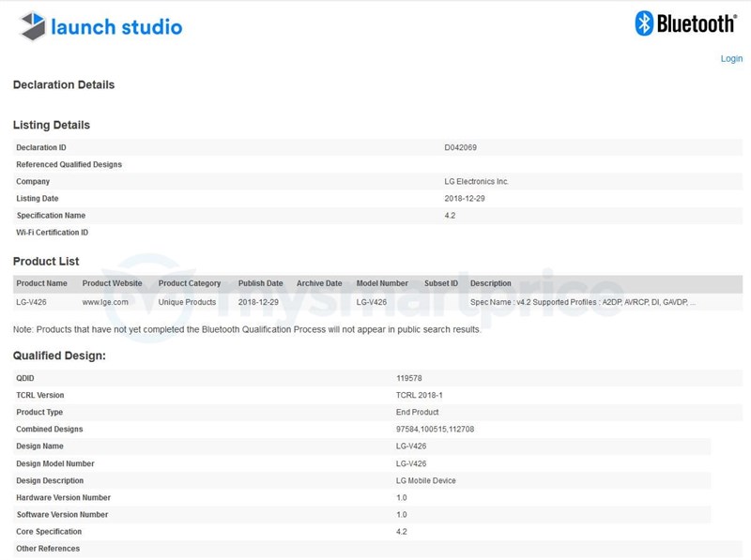Open the Login link

[731, 58]
